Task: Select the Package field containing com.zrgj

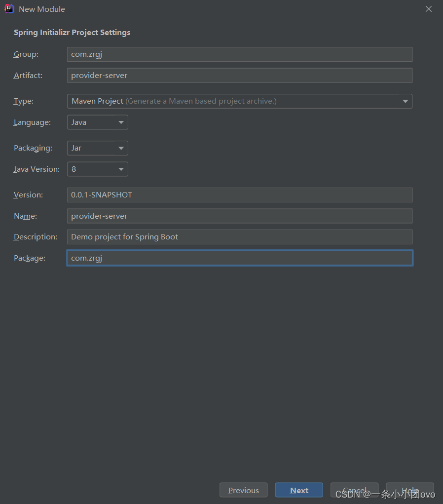Action: (239, 258)
